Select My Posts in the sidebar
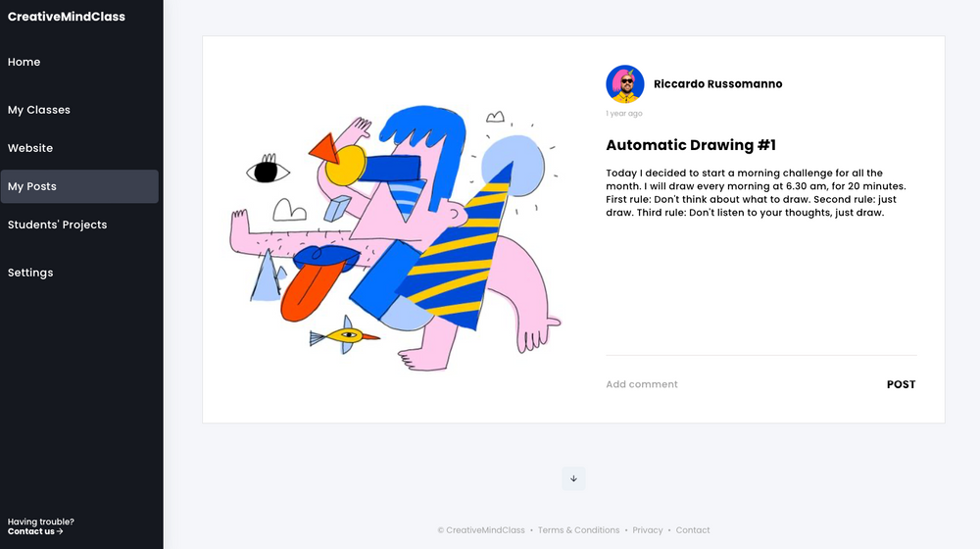This screenshot has height=549, width=980. click(x=79, y=186)
